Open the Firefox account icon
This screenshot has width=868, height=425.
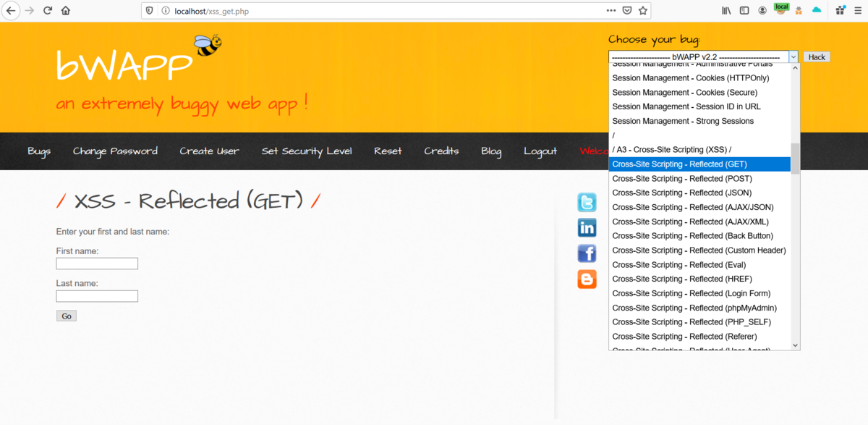[762, 11]
